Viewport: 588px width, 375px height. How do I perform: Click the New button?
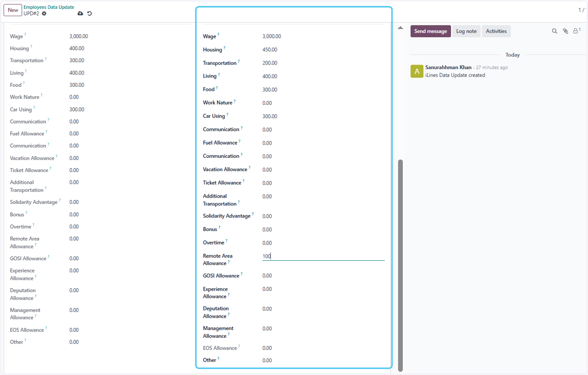[x=13, y=10]
